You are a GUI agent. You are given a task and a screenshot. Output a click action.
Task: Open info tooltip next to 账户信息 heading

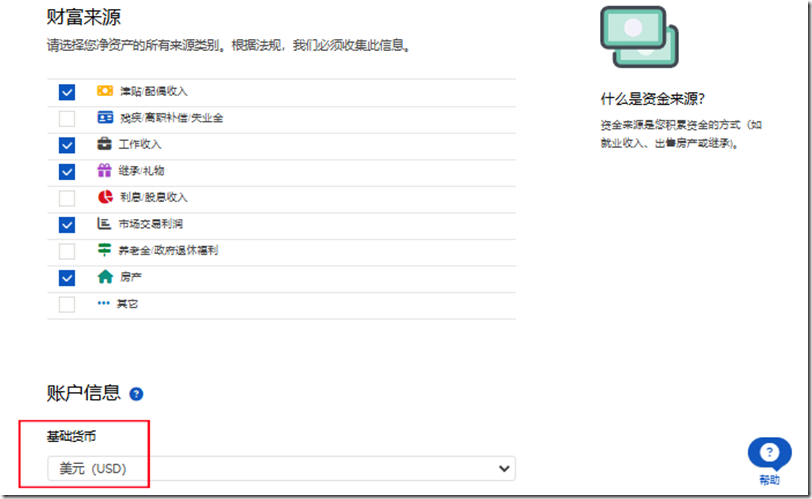point(136,394)
